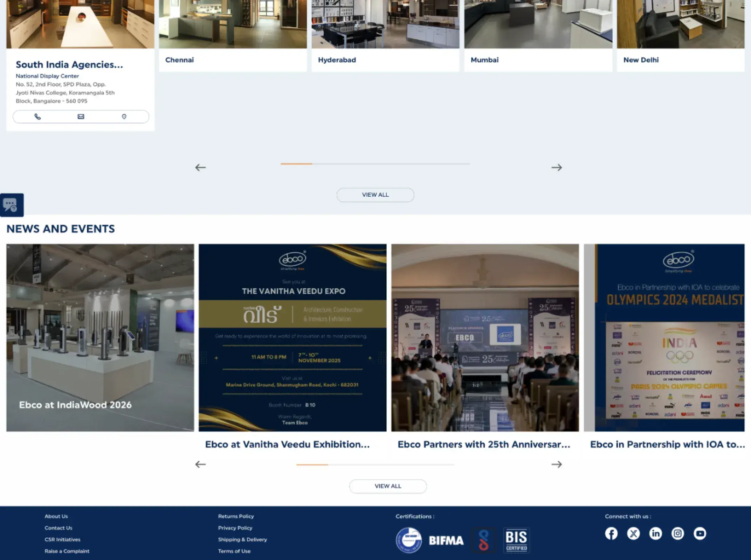Screen dimensions: 751x560
Task: Open Ebco's X (Twitter) icon
Action: (633, 533)
